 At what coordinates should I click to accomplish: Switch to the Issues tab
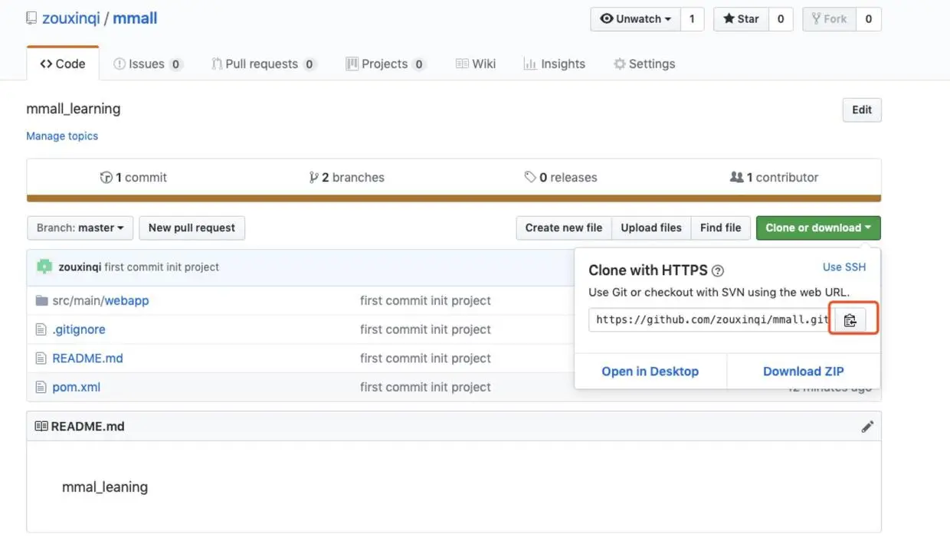pyautogui.click(x=147, y=64)
